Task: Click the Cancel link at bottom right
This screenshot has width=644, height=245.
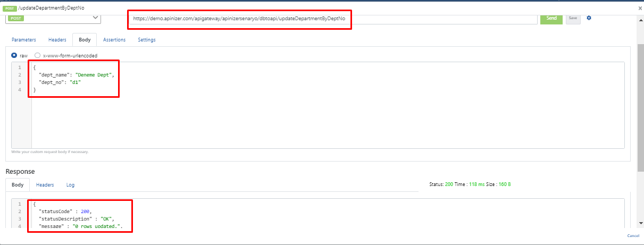Action: tap(633, 235)
